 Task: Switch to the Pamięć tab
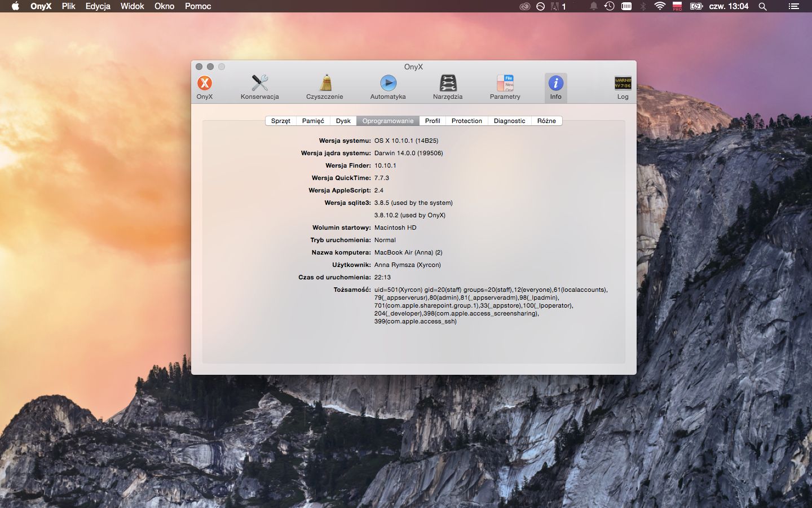313,121
